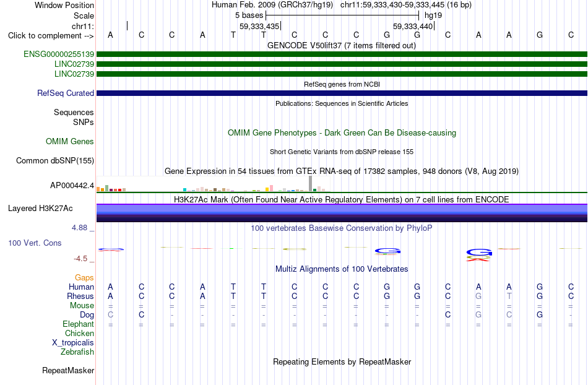Click the Layered H3K27Ac track label
Image resolution: width=588 pixels, height=385 pixels.
tap(40, 209)
